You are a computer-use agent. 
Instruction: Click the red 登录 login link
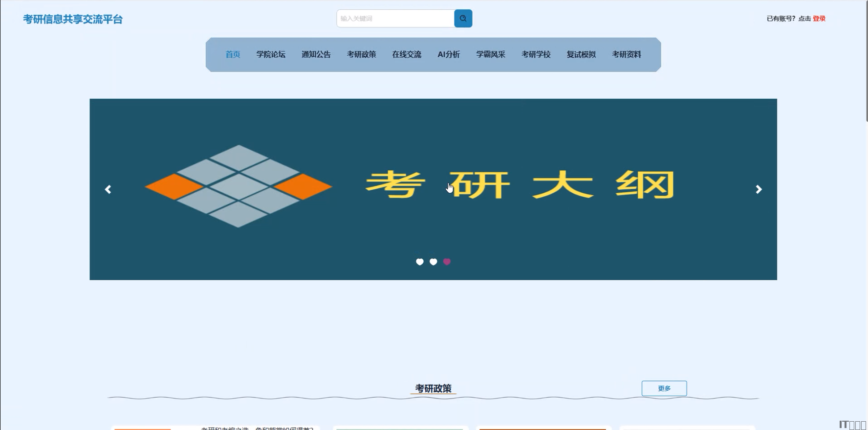[x=819, y=19]
